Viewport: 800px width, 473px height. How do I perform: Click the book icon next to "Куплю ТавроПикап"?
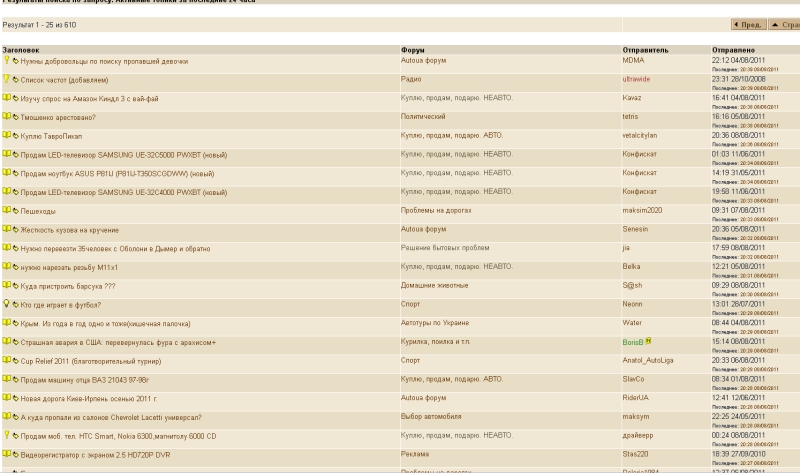[7, 135]
